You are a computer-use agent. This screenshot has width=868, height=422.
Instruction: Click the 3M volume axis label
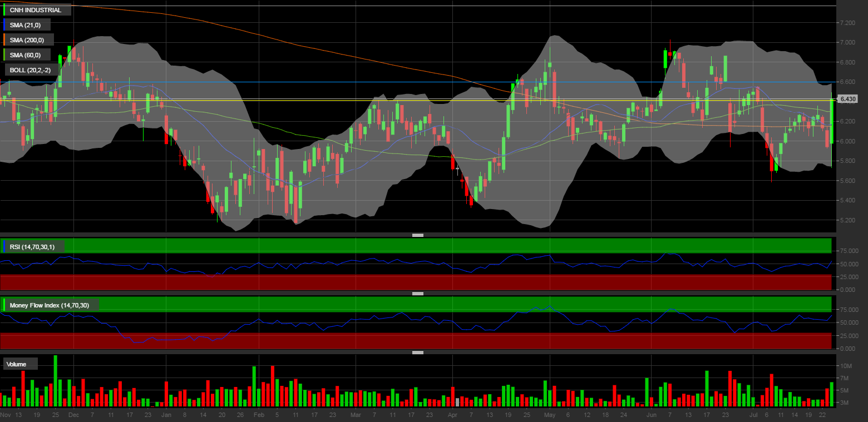pyautogui.click(x=844, y=402)
